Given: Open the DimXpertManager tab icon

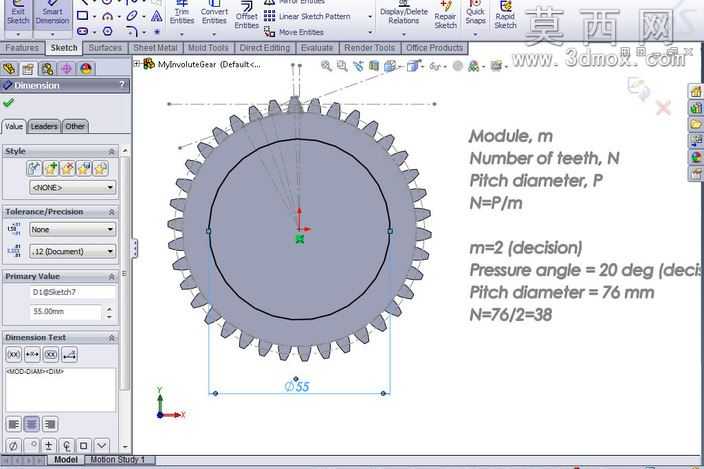Looking at the screenshot, I should (x=66, y=69).
